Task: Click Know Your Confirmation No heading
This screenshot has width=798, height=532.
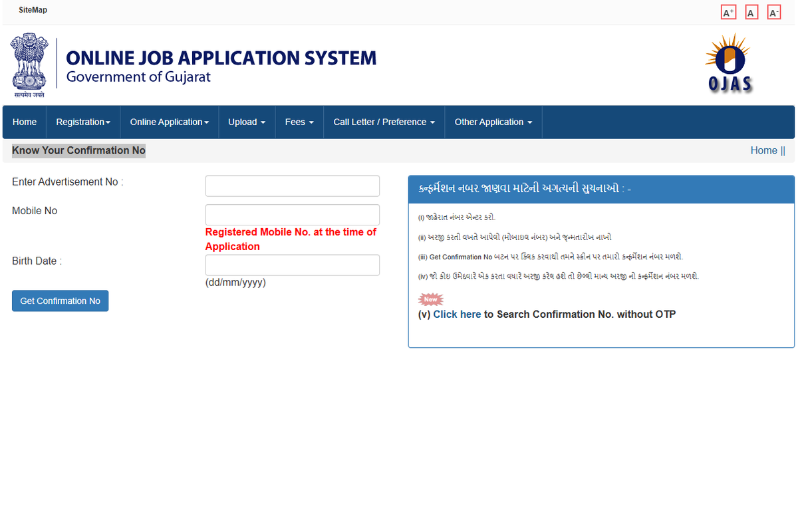Action: point(78,150)
